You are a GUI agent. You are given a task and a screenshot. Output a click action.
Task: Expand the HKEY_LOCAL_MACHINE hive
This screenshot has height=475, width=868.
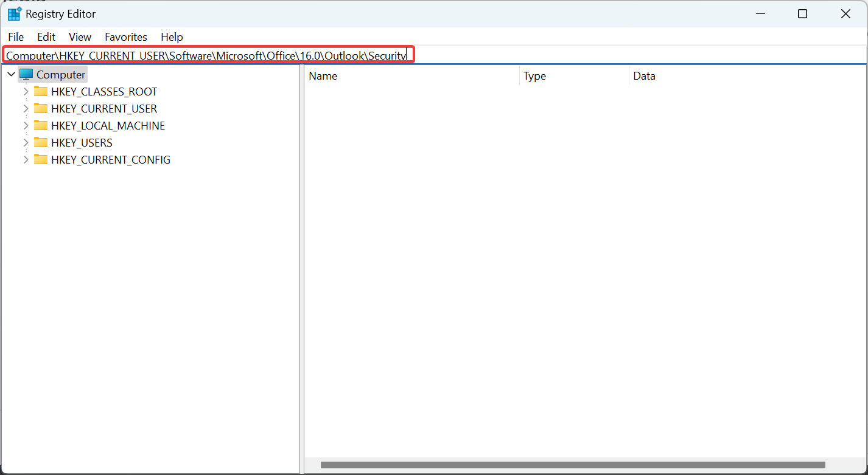26,126
